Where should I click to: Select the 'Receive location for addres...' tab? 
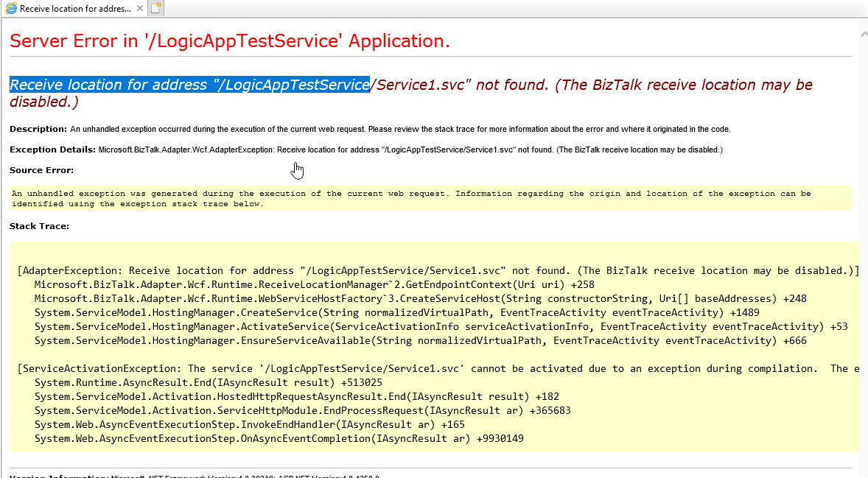(x=74, y=9)
